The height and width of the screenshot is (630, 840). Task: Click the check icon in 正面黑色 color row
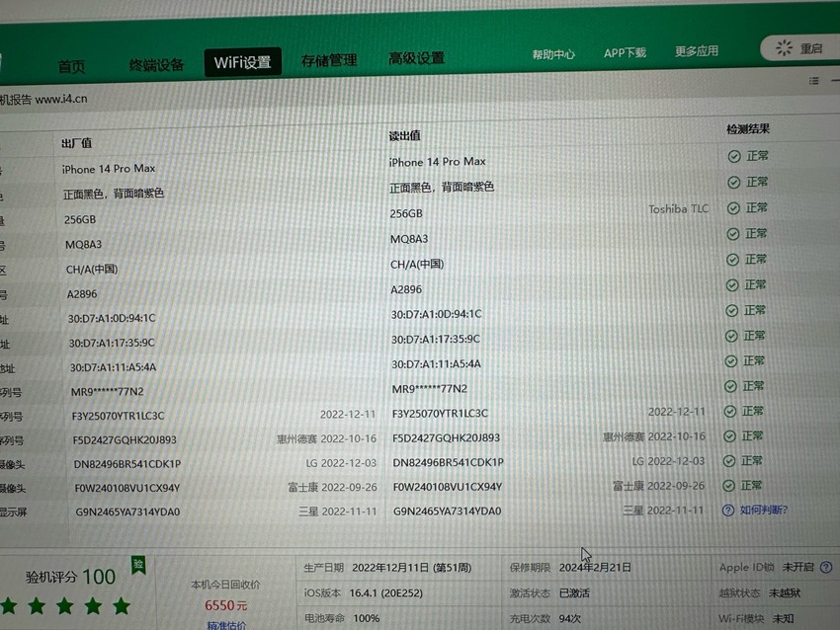click(x=734, y=183)
